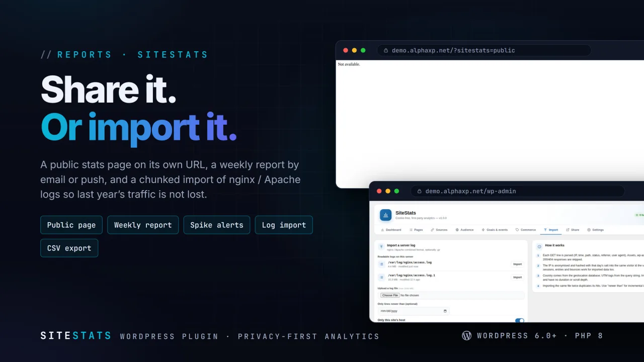Screen dimensions: 644x362
Task: Click the Choose File button
Action: (389, 295)
